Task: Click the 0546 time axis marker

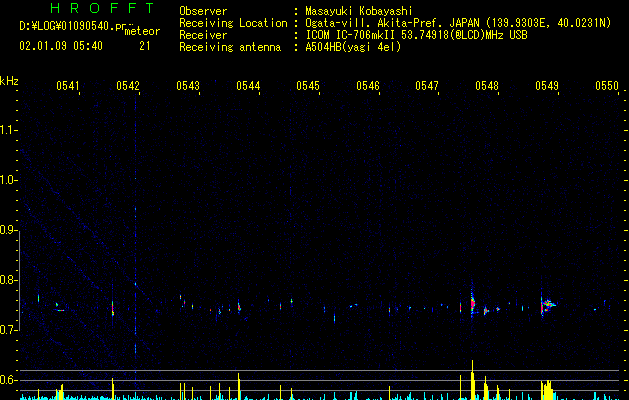Action: [368, 86]
